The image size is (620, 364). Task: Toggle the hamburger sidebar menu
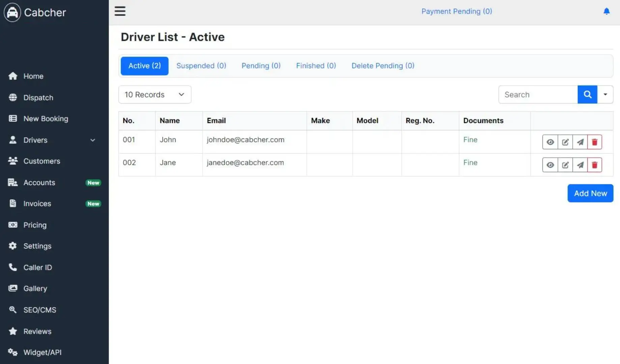tap(120, 11)
